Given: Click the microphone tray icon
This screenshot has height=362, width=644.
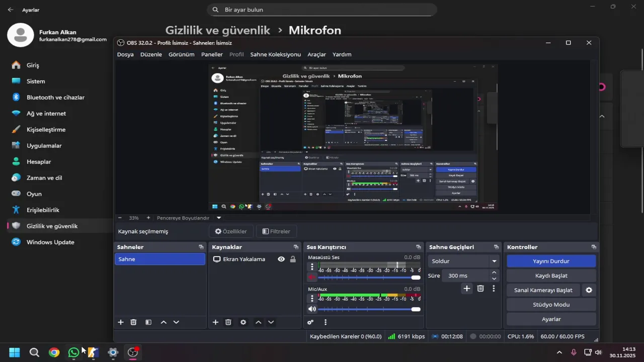Looking at the screenshot, I should coord(574,352).
